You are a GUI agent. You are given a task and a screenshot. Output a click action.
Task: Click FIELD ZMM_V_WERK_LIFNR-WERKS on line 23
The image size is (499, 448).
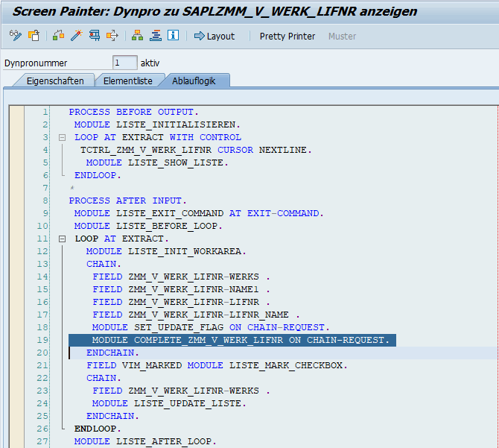[x=182, y=391]
